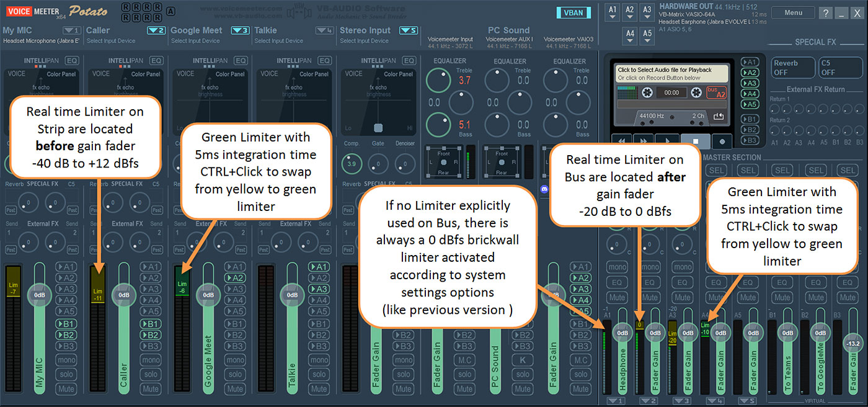This screenshot has width=868, height=407.
Task: Mute the A3 bus in Master Section
Action: [x=683, y=297]
